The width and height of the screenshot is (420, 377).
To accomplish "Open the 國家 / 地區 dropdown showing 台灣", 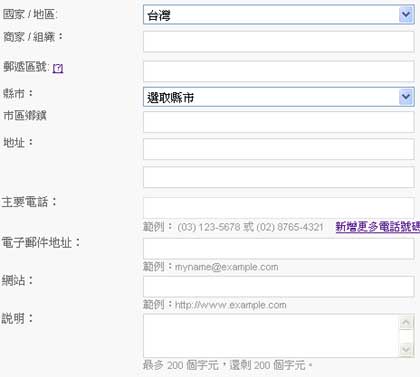I will point(279,15).
